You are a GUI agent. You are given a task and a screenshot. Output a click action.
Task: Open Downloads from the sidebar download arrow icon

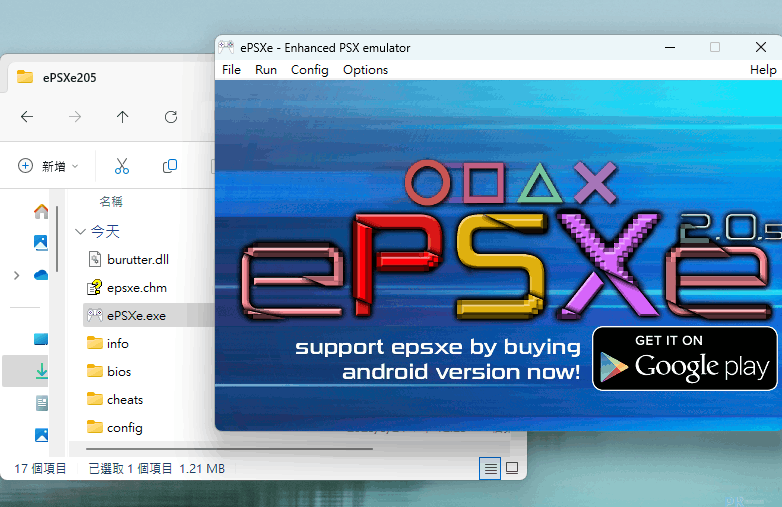click(x=41, y=371)
